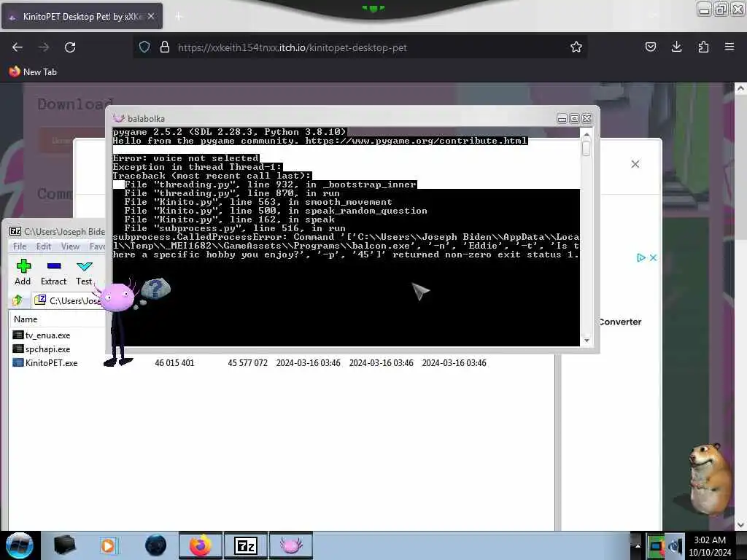Open the media player taskbar icon

click(108, 545)
